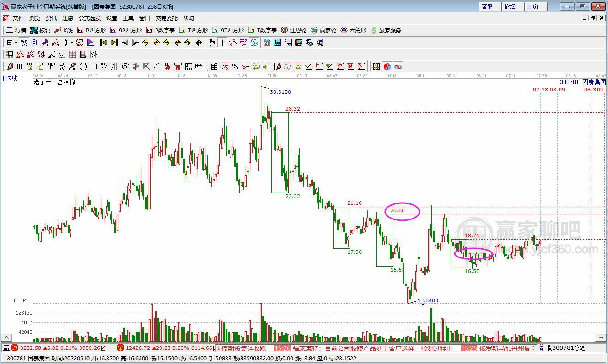Click the red floppy-disk save icon

299,43
